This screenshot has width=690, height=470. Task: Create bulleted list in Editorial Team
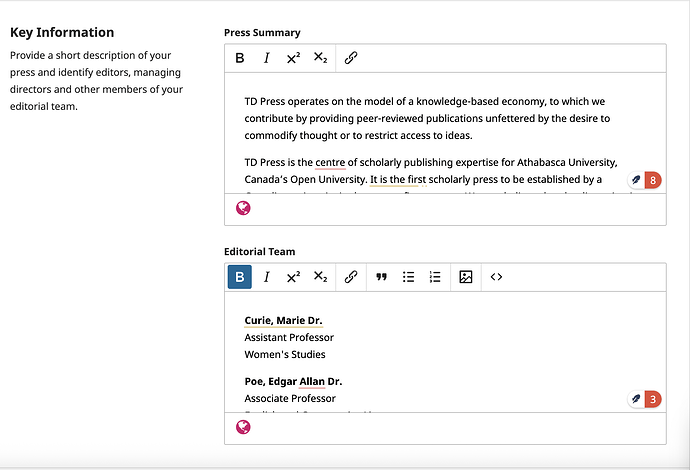[x=408, y=277]
